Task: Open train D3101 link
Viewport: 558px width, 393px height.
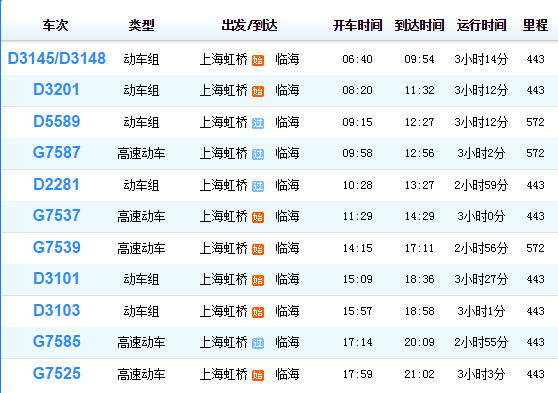Action: pyautogui.click(x=56, y=279)
